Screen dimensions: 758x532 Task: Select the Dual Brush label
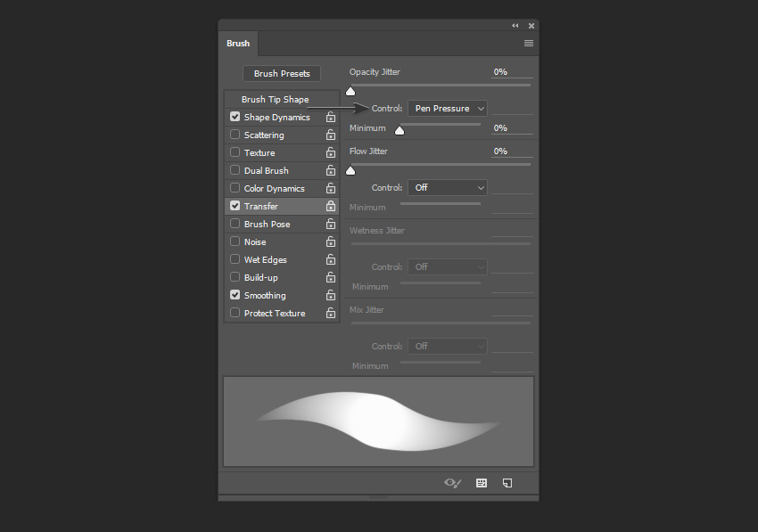pos(267,170)
